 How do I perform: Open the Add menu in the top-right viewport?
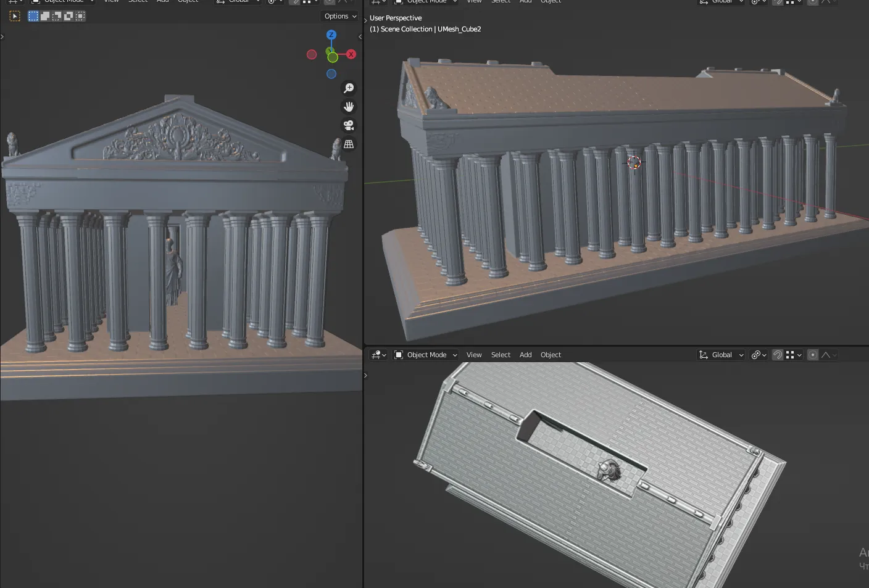tap(525, 2)
